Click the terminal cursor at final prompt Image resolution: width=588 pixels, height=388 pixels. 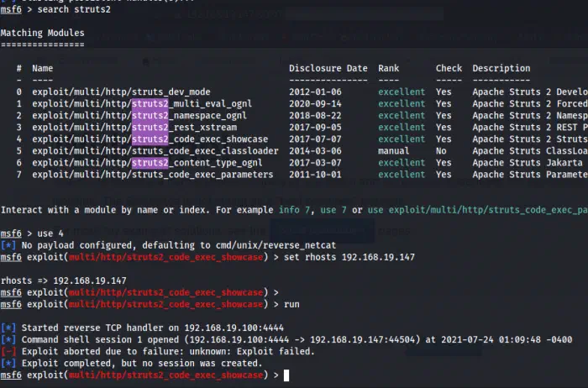click(x=286, y=375)
